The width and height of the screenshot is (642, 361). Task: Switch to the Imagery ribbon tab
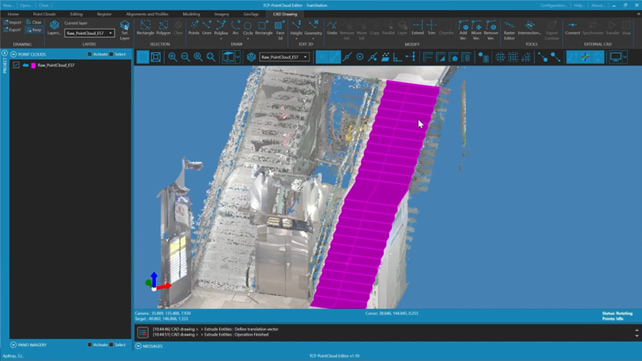[x=222, y=14]
